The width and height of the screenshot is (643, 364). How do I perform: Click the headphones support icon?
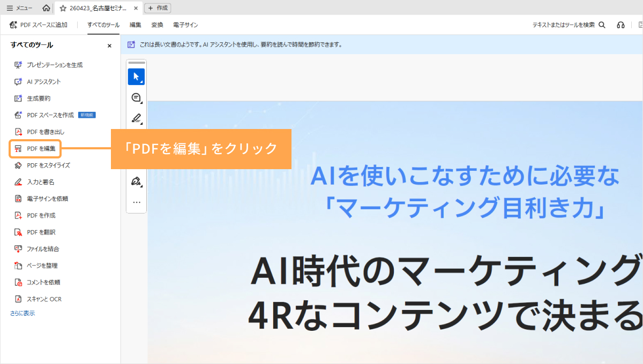point(621,25)
